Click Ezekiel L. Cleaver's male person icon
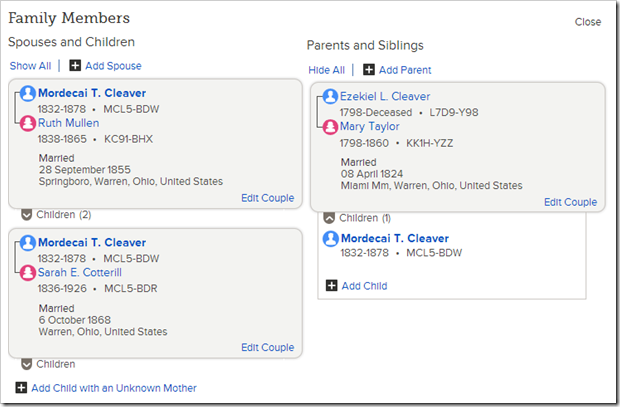The width and height of the screenshot is (620, 407). pyautogui.click(x=329, y=97)
